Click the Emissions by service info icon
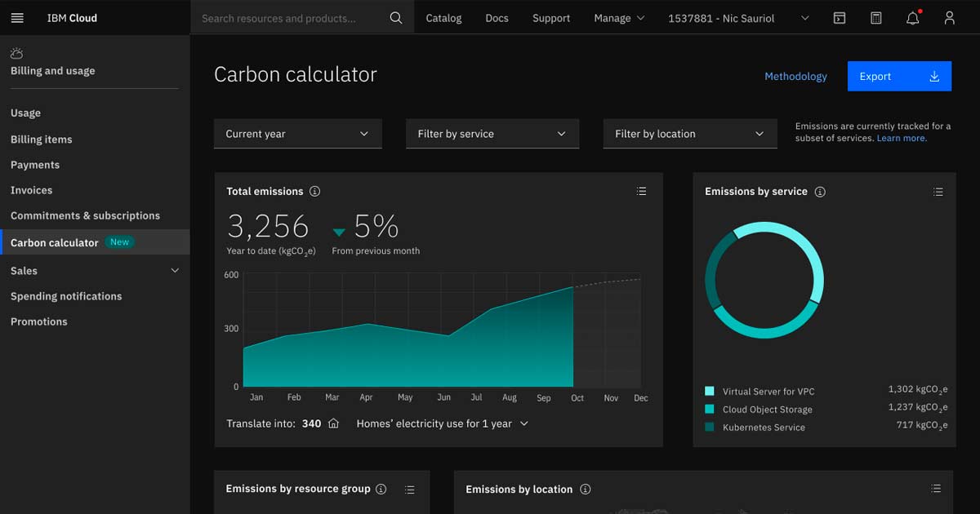The width and height of the screenshot is (980, 514). point(820,192)
